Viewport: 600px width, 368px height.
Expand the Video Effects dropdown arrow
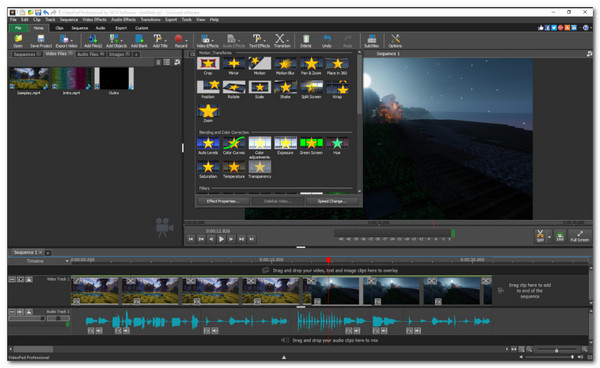coord(213,40)
